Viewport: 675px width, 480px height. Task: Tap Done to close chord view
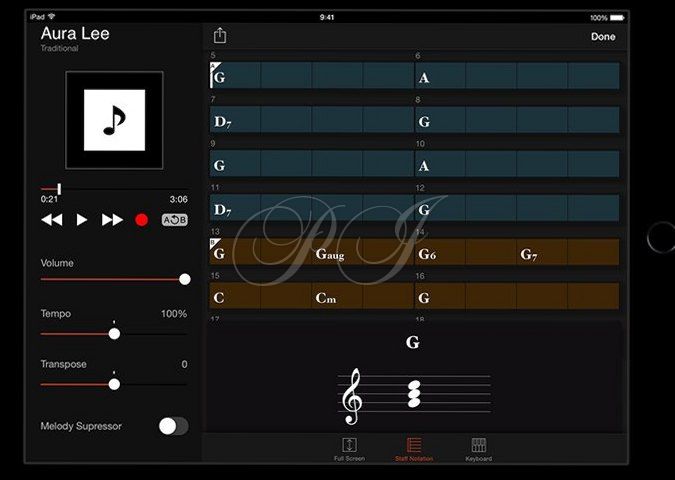tap(603, 37)
